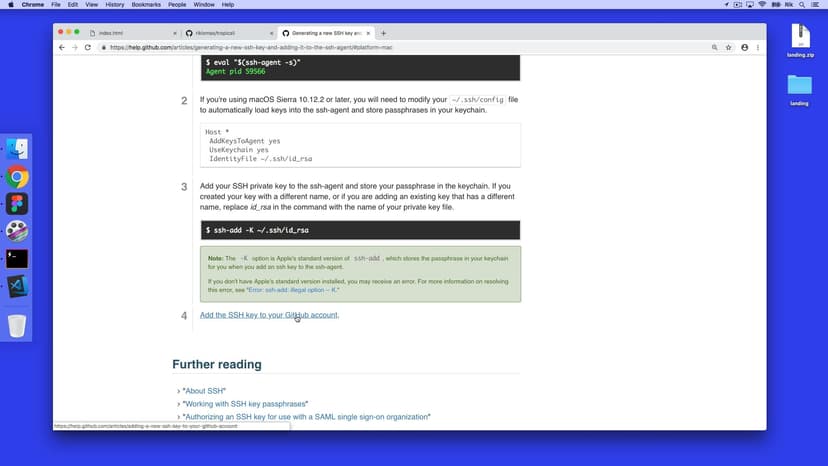Open the About SSH link

coord(204,390)
